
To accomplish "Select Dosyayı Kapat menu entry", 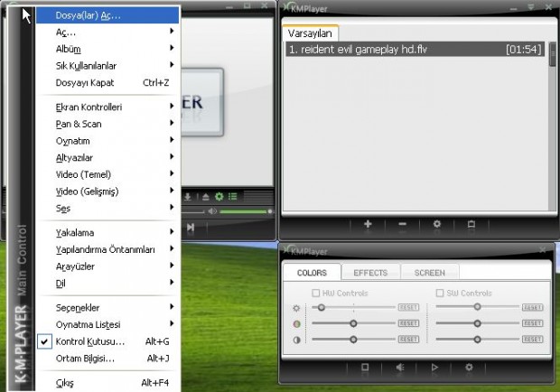I will pyautogui.click(x=108, y=83).
